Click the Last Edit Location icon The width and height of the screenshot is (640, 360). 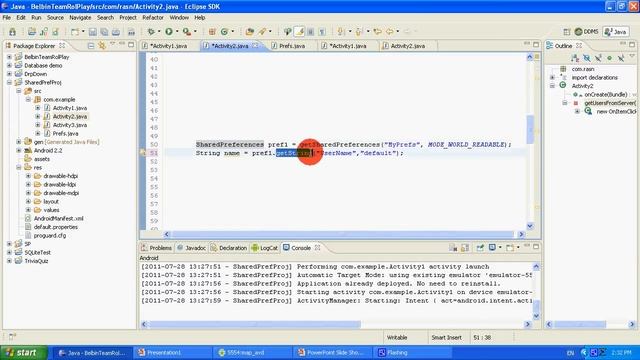[378, 31]
